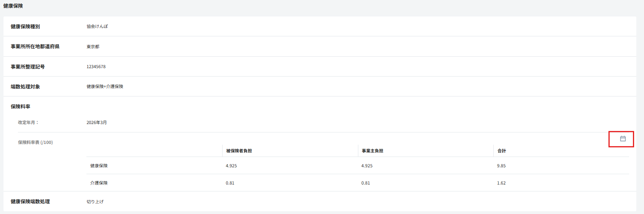Click the 事業主負担 column header
644x214 pixels.
click(x=372, y=151)
